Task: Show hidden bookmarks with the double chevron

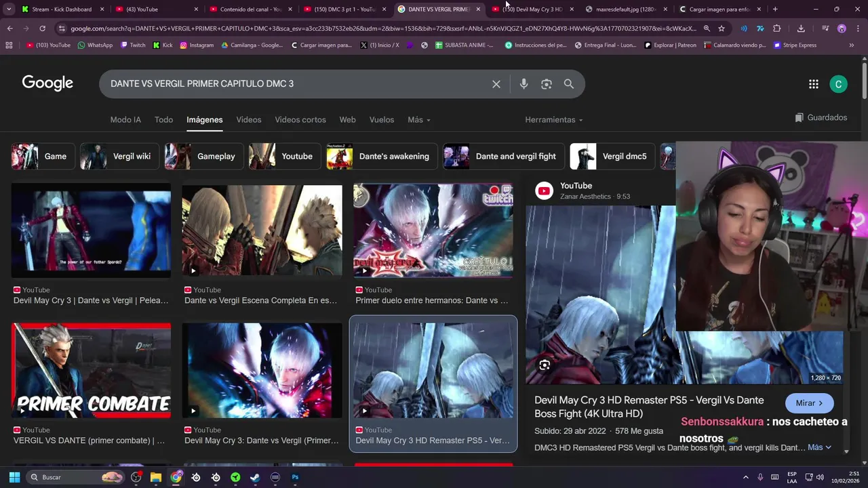Action: pos(852,45)
